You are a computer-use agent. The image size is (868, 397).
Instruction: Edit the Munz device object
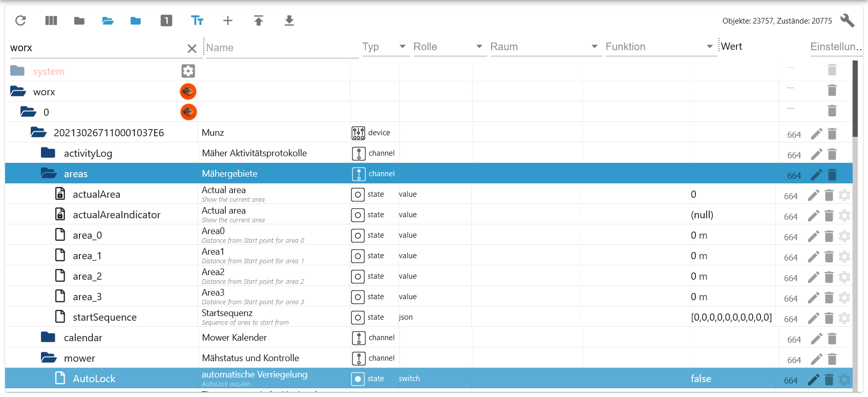[817, 134]
